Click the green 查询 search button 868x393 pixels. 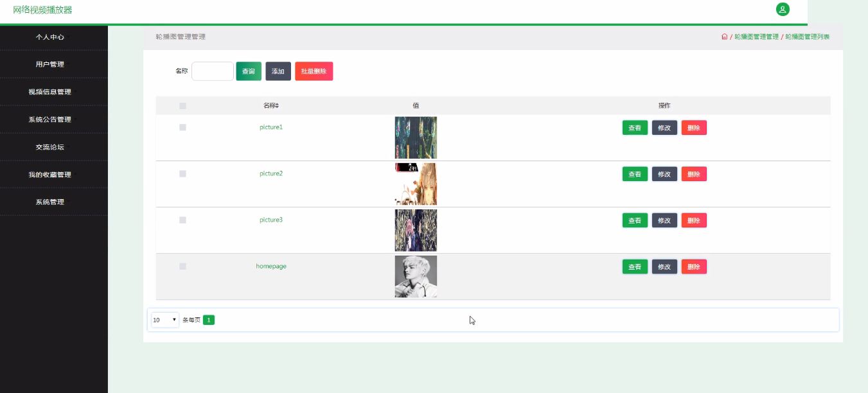pos(249,71)
